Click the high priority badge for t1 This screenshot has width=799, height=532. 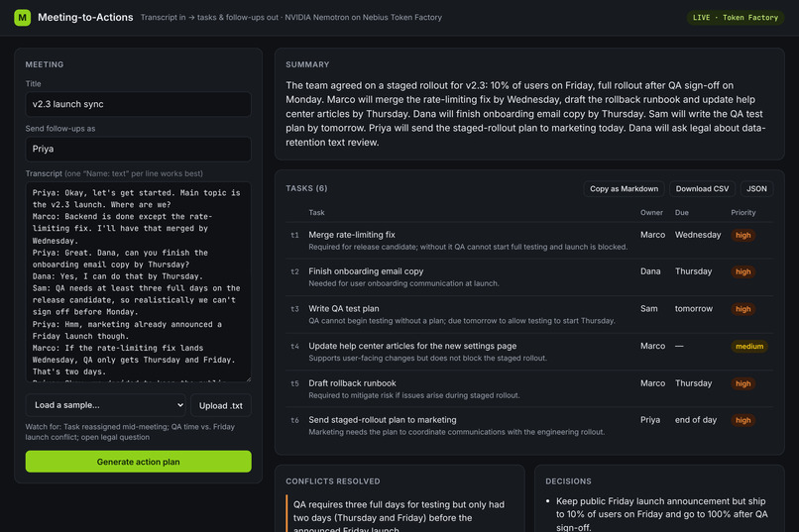[x=742, y=235]
